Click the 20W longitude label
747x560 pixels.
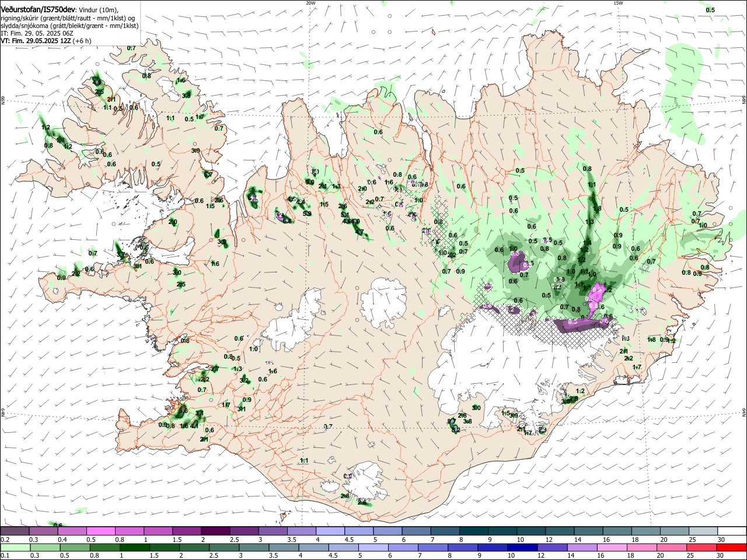[310, 3]
